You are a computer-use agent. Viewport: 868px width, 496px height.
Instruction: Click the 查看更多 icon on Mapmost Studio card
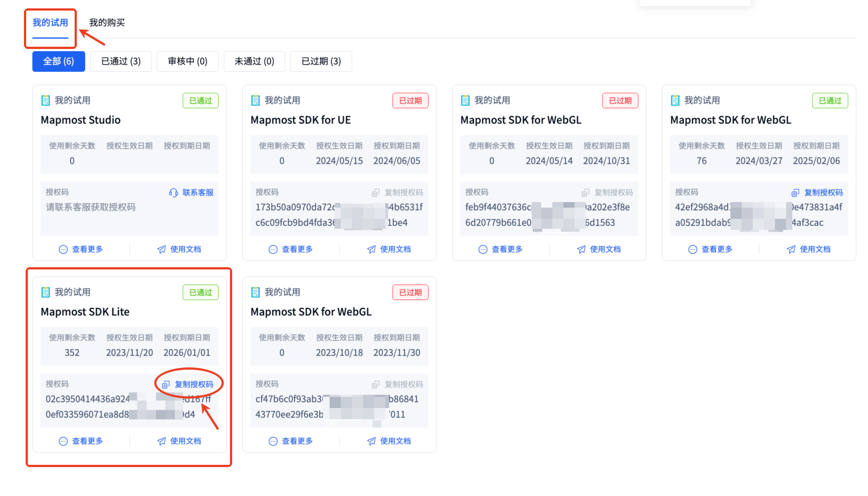pos(63,249)
